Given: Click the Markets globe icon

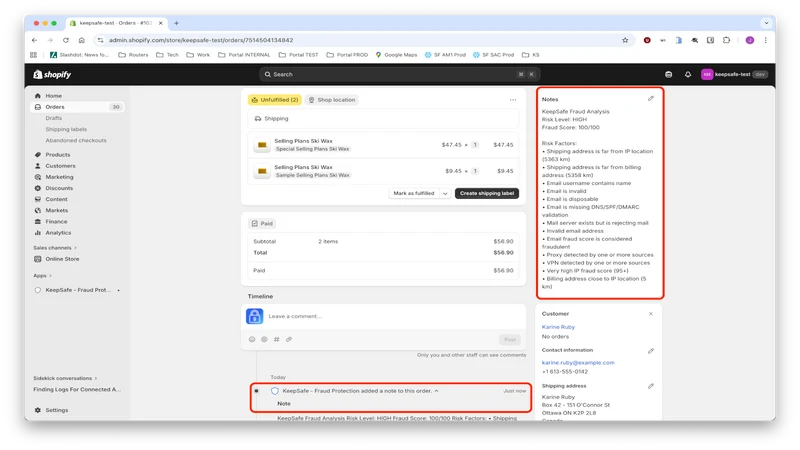Looking at the screenshot, I should [x=38, y=210].
